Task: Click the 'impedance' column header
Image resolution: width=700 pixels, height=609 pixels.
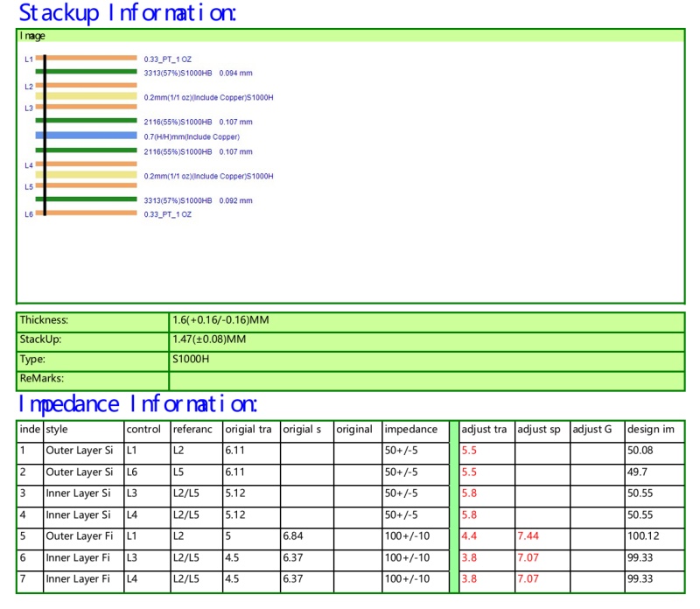Action: (x=415, y=430)
